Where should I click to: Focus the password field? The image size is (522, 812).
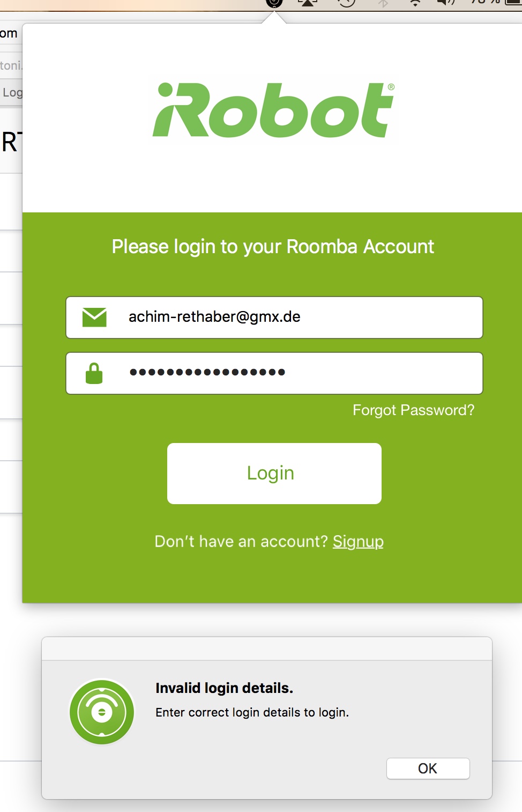[x=300, y=373]
